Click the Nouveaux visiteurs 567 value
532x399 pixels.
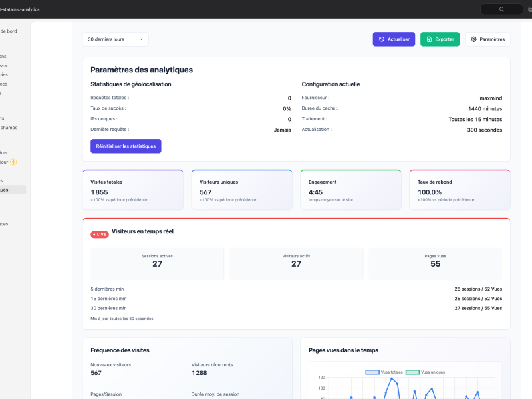[96, 373]
